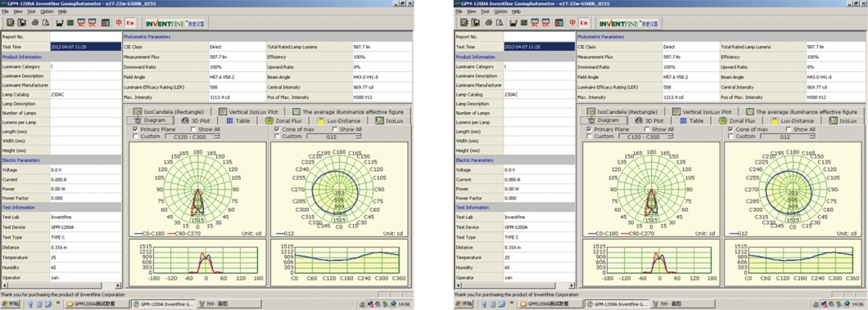Click the Test Time value field in left window
This screenshot has height=310, width=868.
85,47
